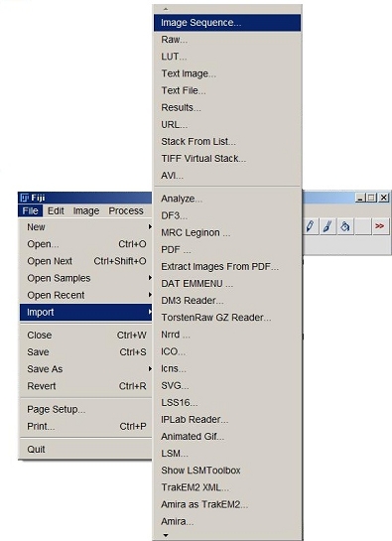
Task: Click the scroll-up arrow atop the Import submenu
Action: coord(166,9)
